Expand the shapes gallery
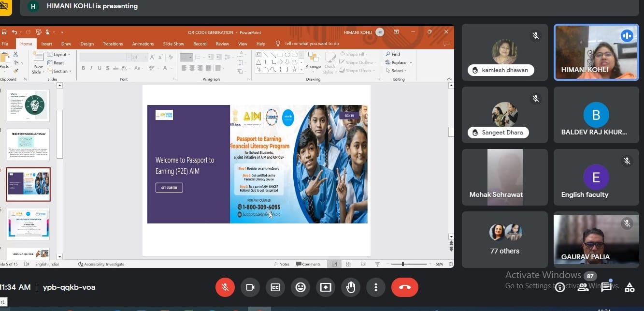 coord(301,70)
